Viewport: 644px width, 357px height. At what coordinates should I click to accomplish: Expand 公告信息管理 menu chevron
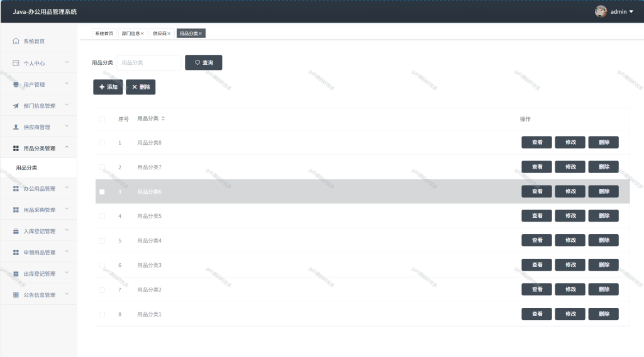pos(67,293)
